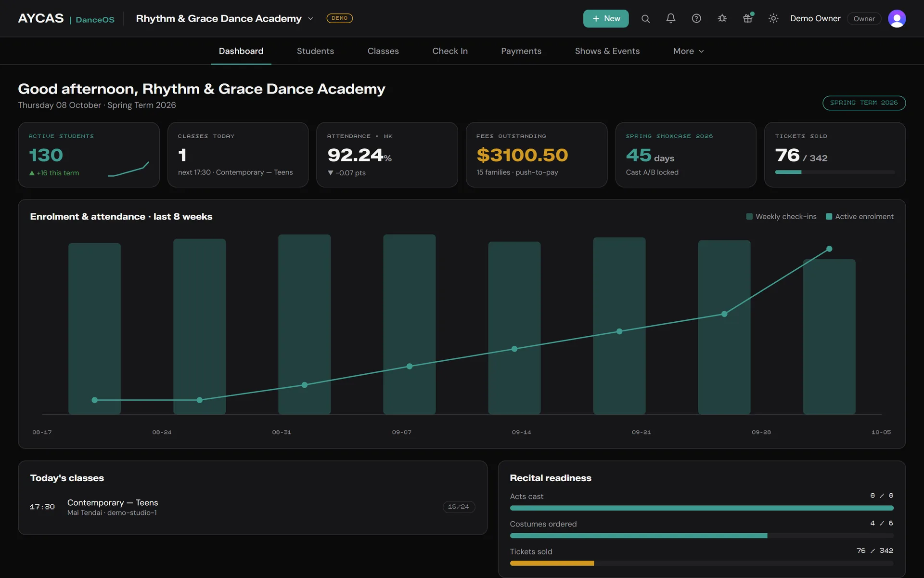924x578 pixels.
Task: Toggle the sun theme icon
Action: click(773, 19)
